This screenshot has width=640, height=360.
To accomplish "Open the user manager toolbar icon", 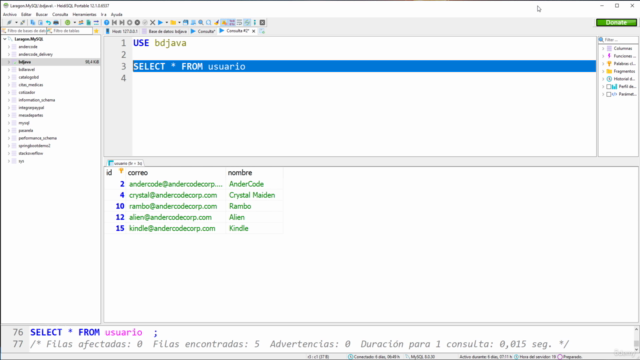I will [81, 22].
